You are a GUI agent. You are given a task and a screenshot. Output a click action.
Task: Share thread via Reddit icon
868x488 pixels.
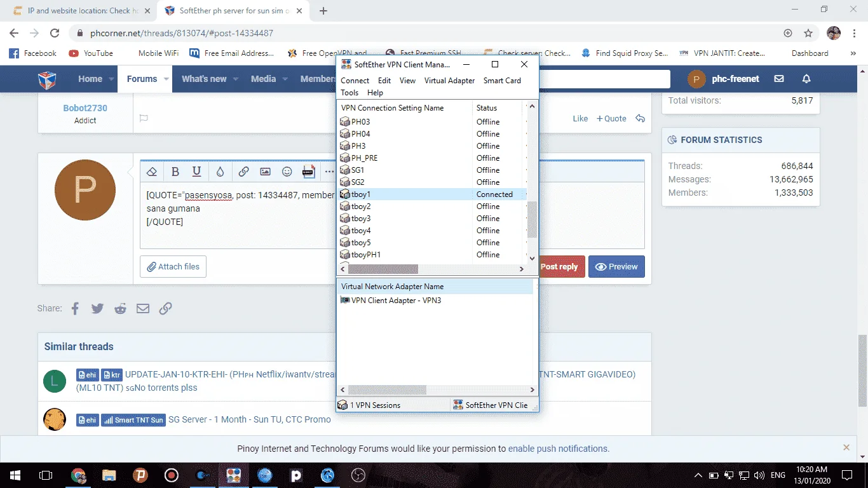(120, 308)
